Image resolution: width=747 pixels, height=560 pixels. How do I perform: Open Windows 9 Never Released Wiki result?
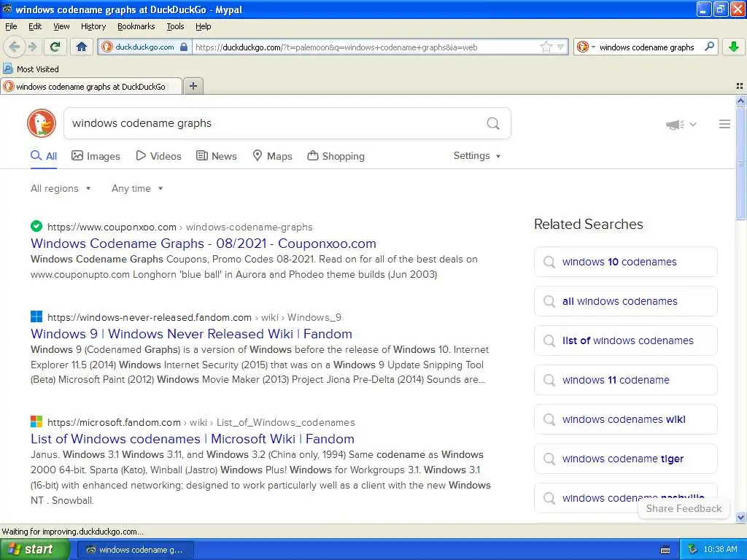click(191, 334)
